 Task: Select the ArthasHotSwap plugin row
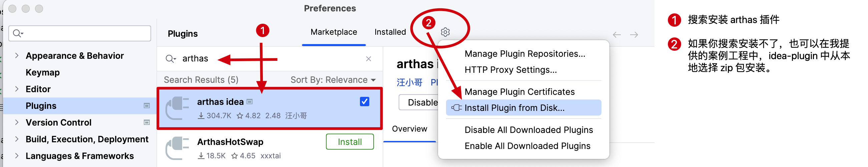(270, 148)
